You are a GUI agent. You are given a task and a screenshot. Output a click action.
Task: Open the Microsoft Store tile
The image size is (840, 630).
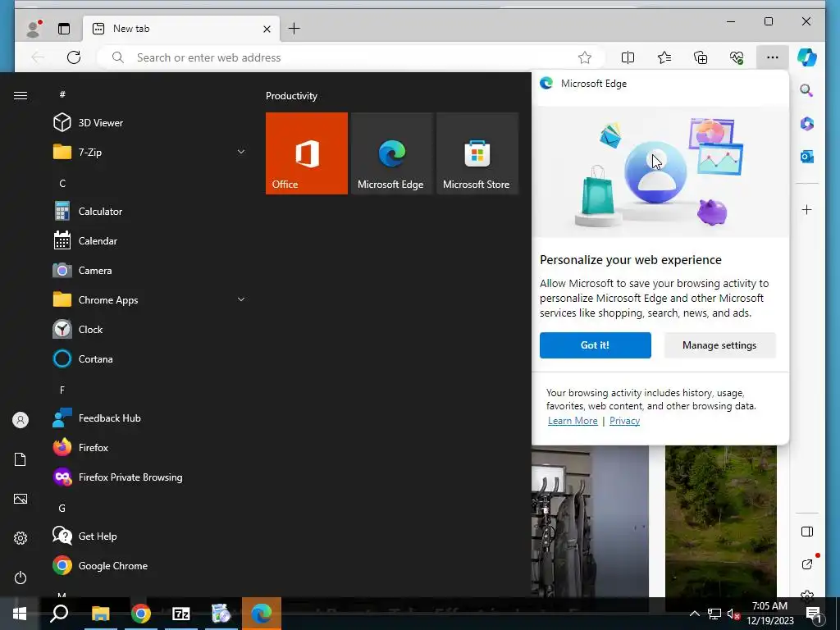pos(477,153)
